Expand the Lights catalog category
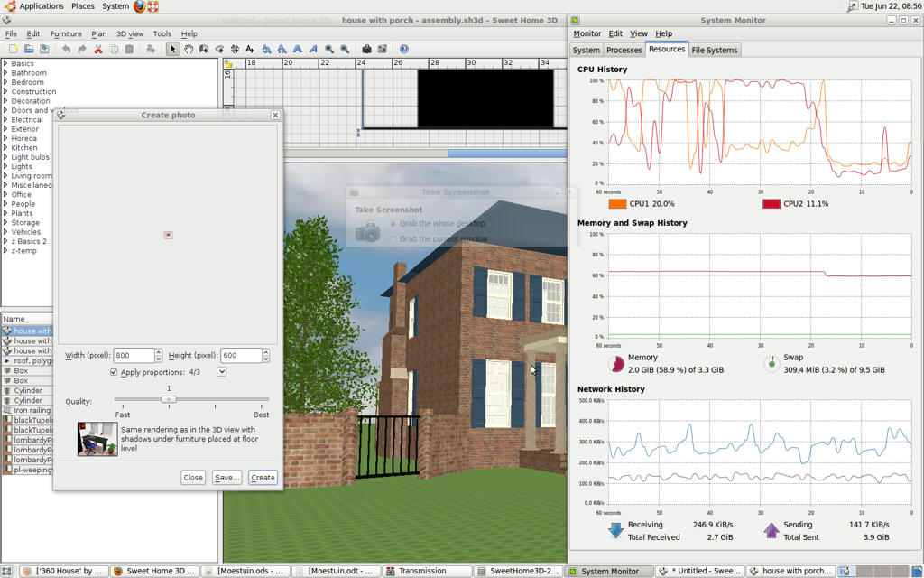 click(5, 166)
